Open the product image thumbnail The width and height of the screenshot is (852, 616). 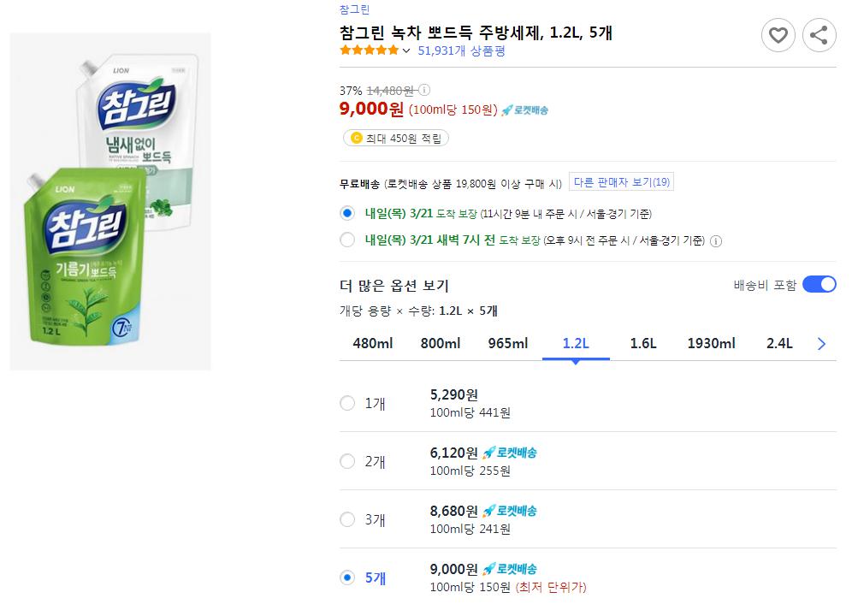tap(110, 201)
